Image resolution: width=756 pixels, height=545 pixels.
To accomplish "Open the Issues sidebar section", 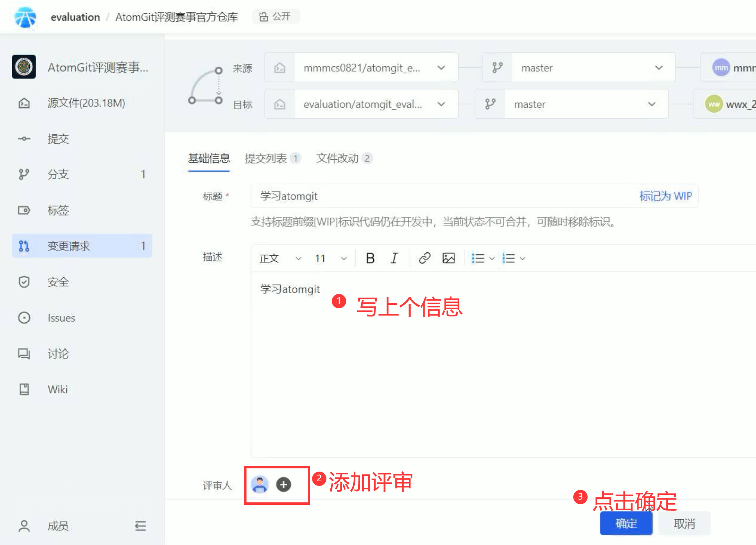I will pyautogui.click(x=61, y=318).
